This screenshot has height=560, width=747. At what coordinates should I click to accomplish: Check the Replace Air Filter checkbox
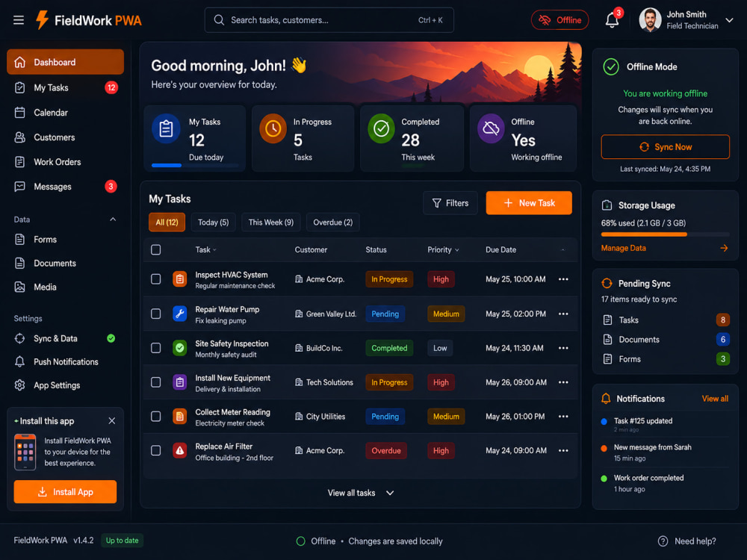click(156, 450)
